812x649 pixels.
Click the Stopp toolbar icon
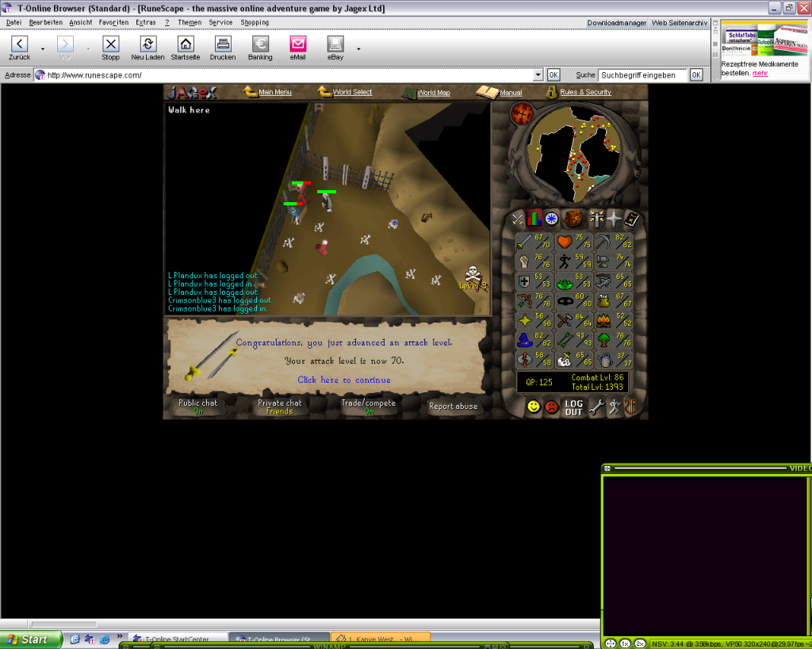tap(110, 44)
